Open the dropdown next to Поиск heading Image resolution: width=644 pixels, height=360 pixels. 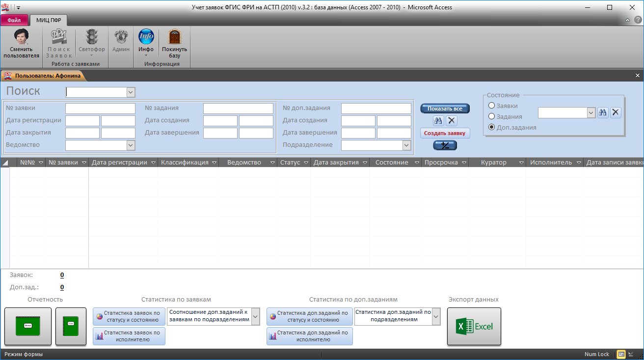tap(131, 92)
